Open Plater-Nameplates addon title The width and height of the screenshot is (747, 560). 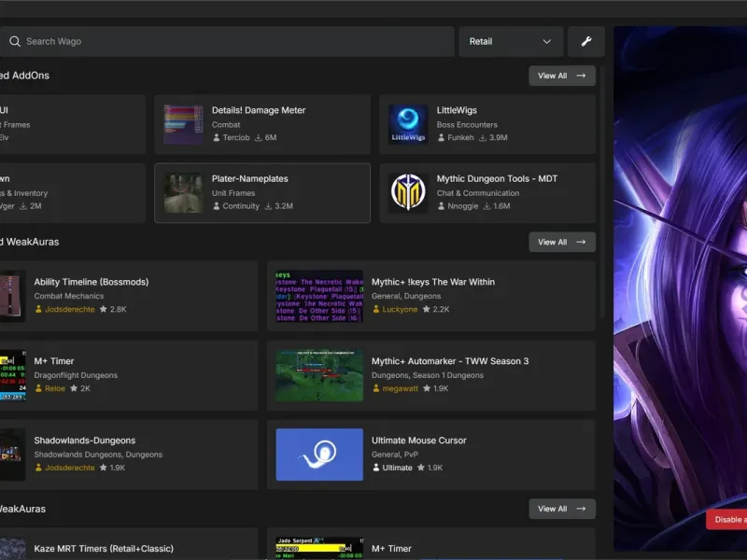coord(249,178)
